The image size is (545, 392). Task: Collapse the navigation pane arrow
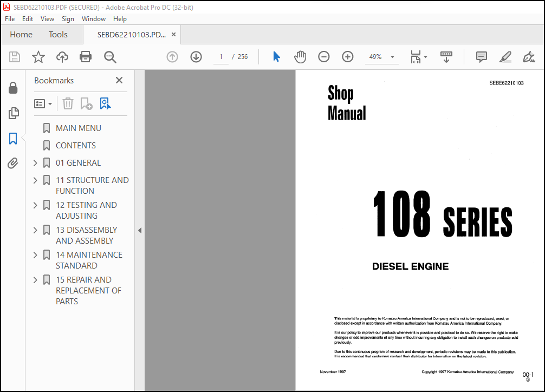point(140,230)
